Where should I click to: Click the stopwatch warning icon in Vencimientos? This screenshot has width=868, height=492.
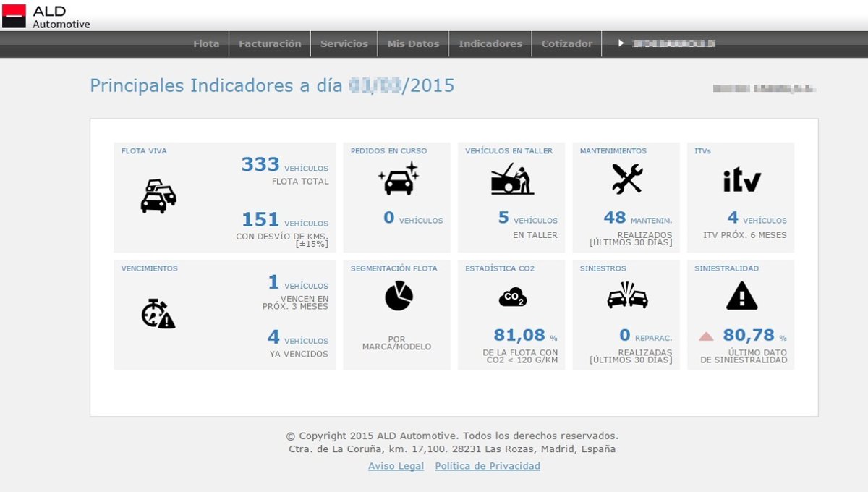[x=158, y=313]
